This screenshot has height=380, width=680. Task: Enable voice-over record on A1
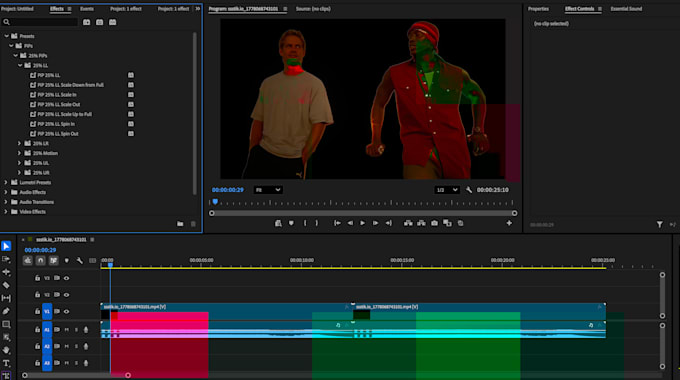[86, 330]
